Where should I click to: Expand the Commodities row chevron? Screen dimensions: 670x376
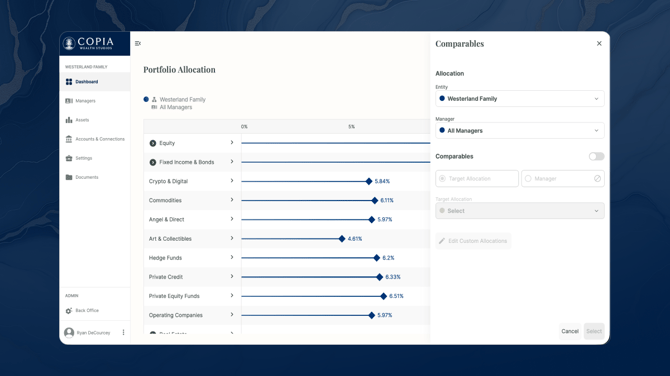[232, 200]
